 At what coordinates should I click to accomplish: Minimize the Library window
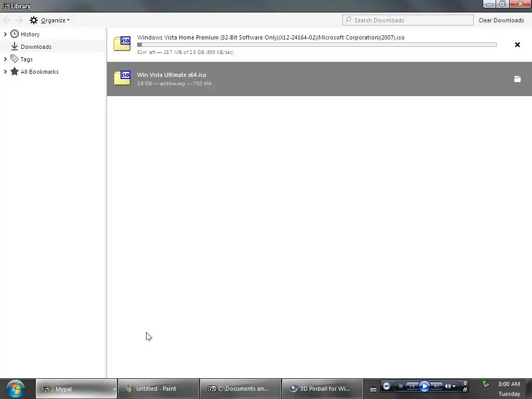pos(489,4)
